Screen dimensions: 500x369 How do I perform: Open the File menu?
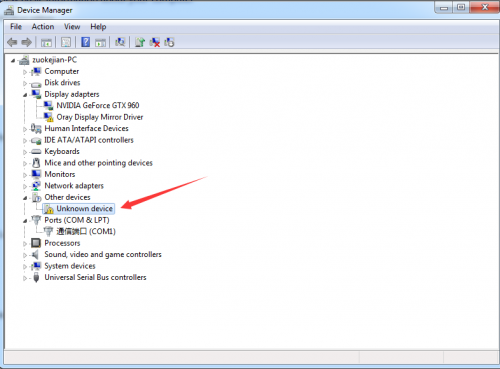pyautogui.click(x=16, y=27)
